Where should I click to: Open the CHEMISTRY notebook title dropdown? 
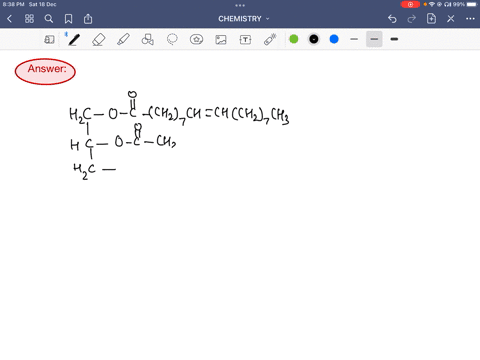tap(244, 19)
